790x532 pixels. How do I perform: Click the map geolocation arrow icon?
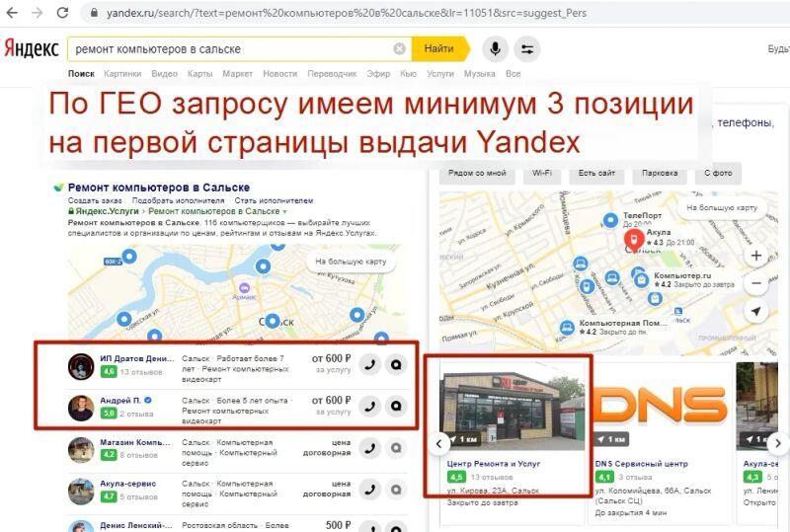tap(755, 311)
